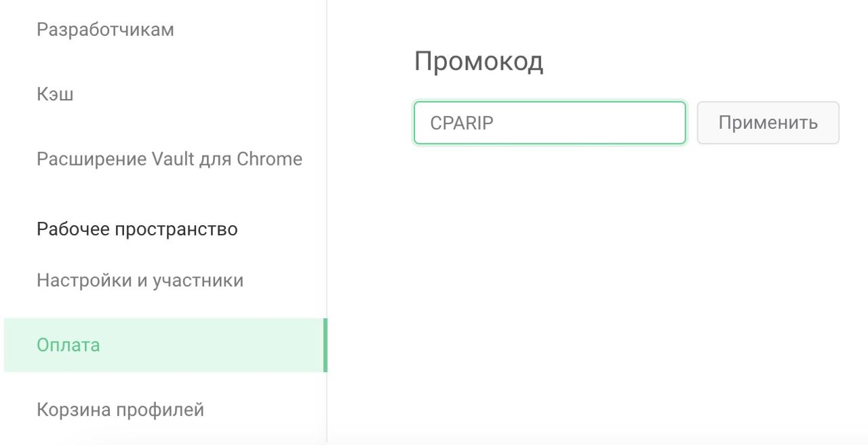Click the green active bar beside Оплата
The height and width of the screenshot is (445, 868).
tap(325, 345)
